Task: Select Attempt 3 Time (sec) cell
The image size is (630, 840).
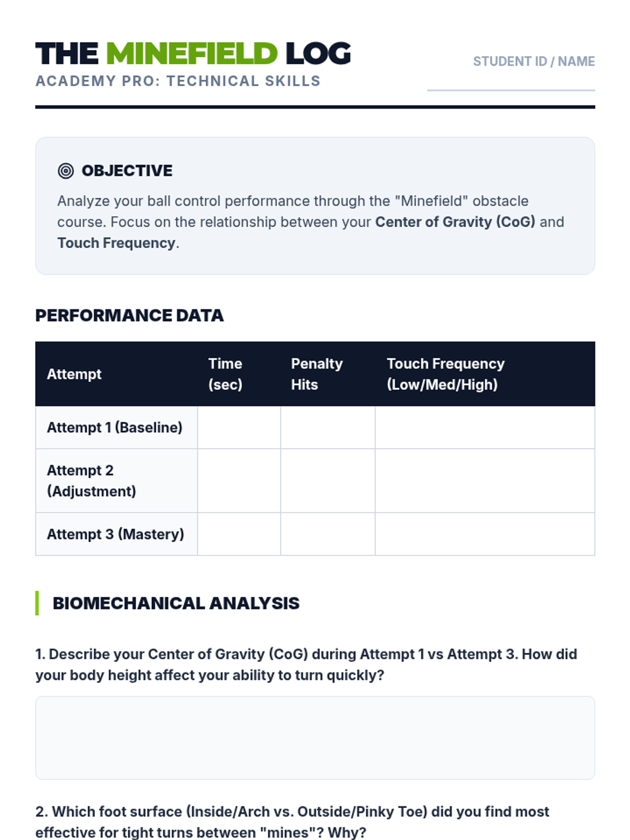Action: [x=239, y=534]
